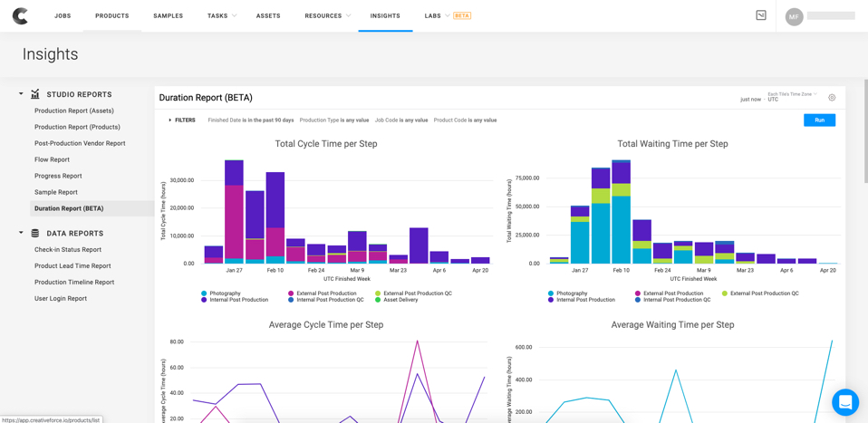The image size is (868, 423).
Task: Toggle Asset Delivery series in cycle time legend
Action: tap(400, 300)
